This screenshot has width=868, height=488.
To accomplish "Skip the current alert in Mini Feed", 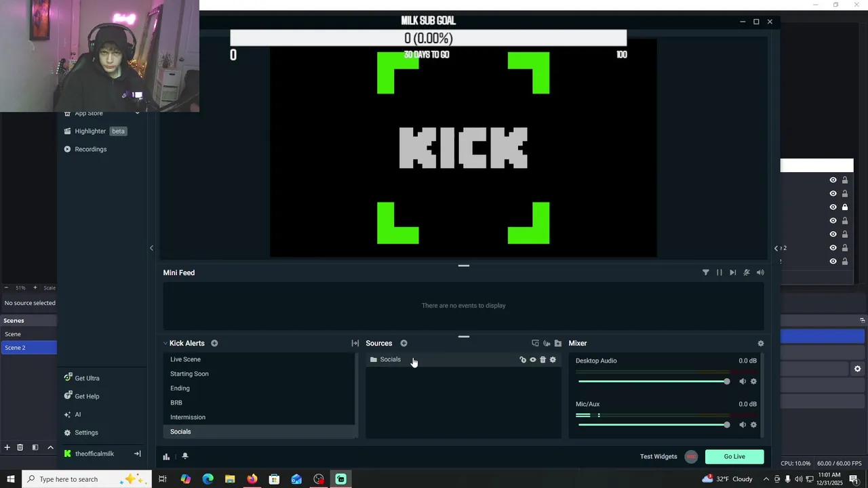I will (733, 272).
